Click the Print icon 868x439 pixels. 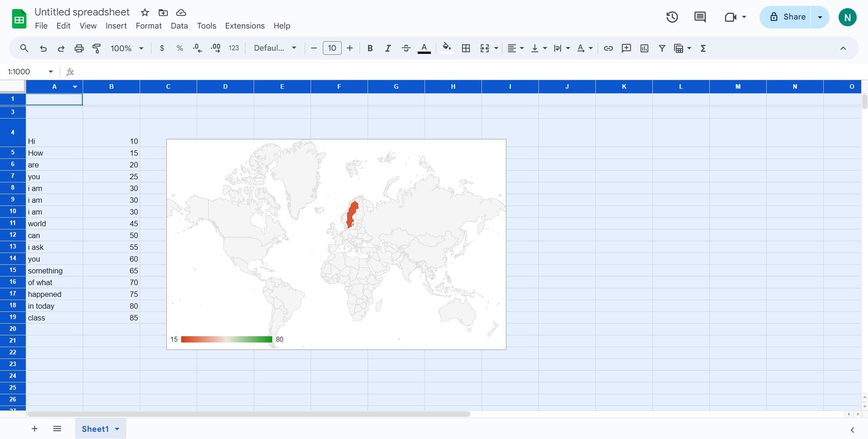point(79,48)
